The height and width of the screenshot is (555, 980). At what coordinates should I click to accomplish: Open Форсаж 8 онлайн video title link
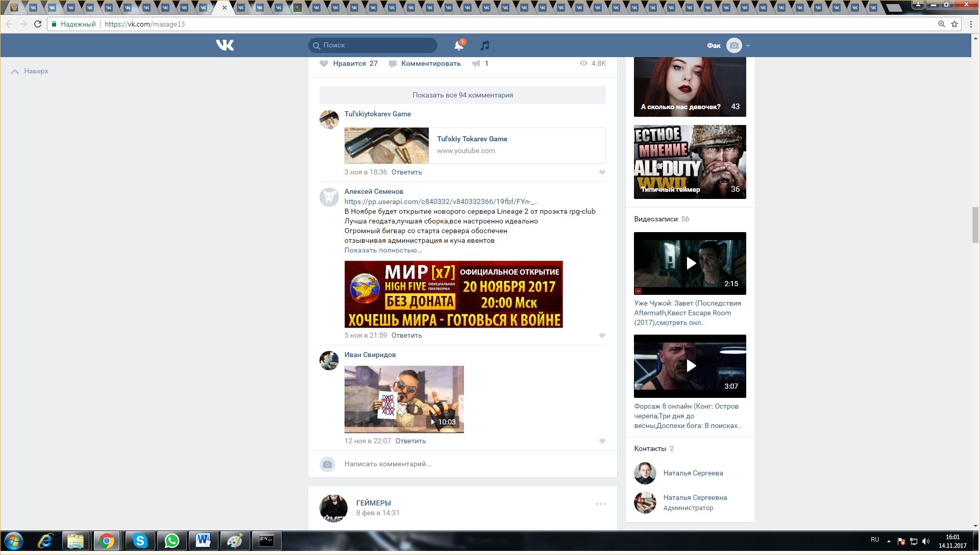pyautogui.click(x=688, y=416)
